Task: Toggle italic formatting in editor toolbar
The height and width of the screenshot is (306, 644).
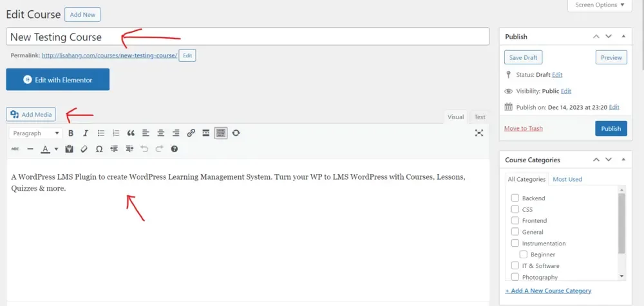Action: click(86, 133)
